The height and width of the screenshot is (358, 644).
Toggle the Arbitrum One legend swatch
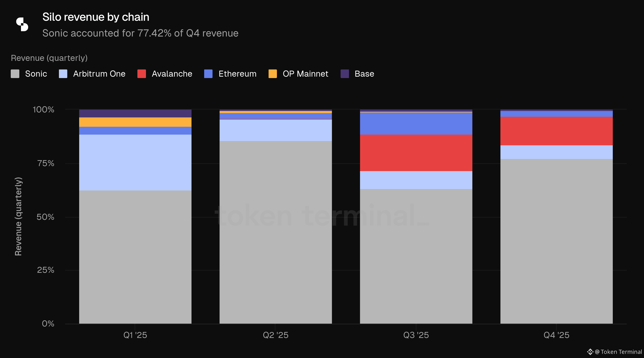point(63,74)
